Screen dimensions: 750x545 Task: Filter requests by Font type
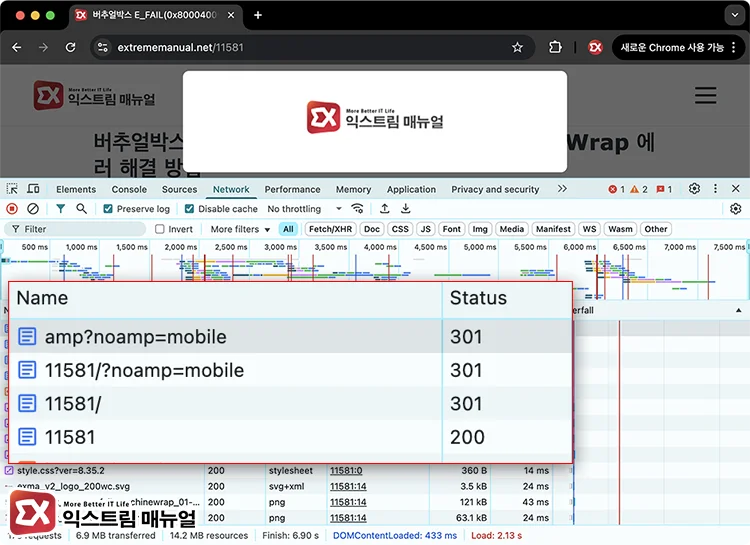[452, 229]
